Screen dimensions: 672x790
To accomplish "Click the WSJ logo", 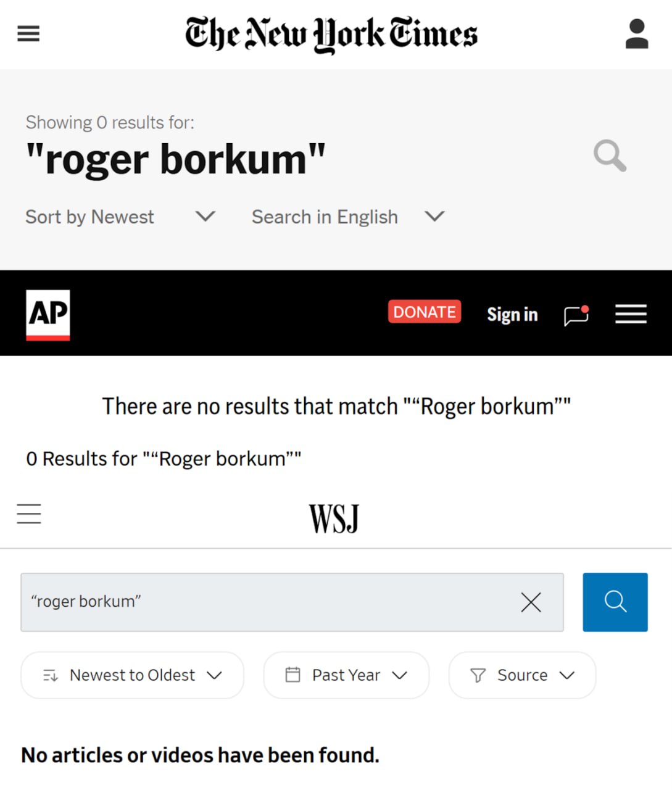I will (x=334, y=518).
